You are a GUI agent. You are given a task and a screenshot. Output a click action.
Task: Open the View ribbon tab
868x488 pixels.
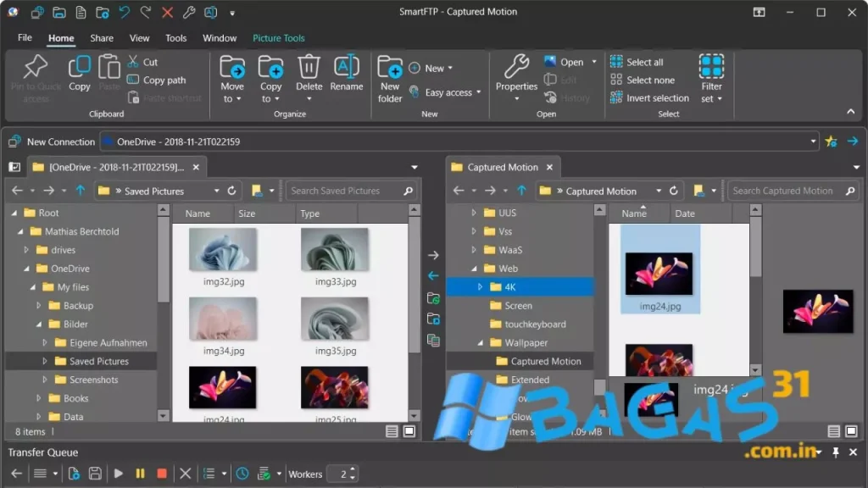pos(140,38)
